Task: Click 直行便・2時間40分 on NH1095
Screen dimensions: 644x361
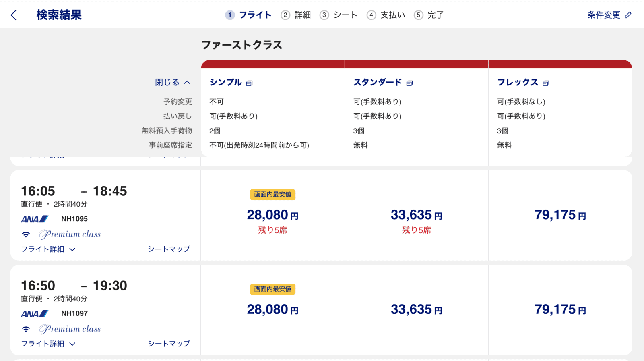Action: (54, 204)
